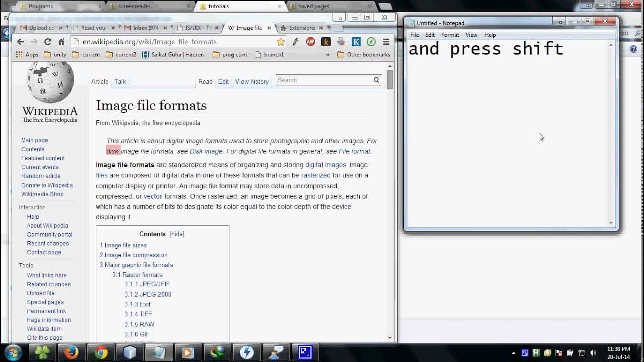Go back using Chrome's back arrow
Screen dimensions: 644x362
pos(20,42)
